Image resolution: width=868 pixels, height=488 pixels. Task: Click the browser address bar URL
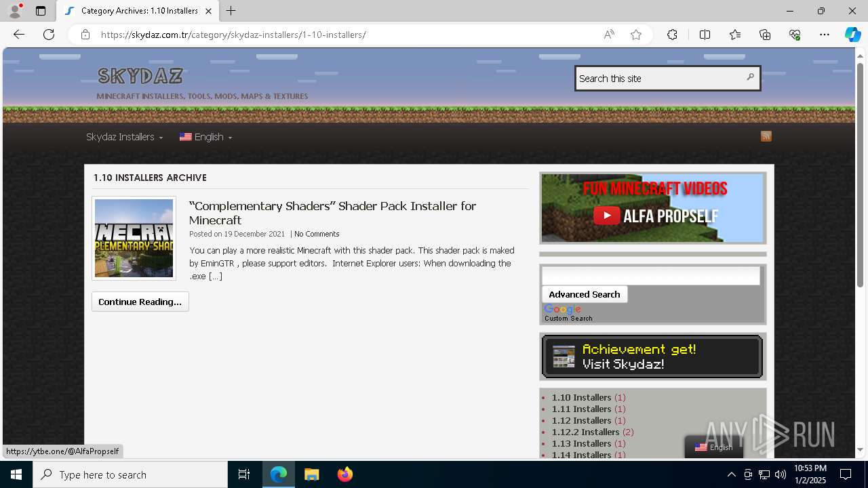(x=233, y=35)
